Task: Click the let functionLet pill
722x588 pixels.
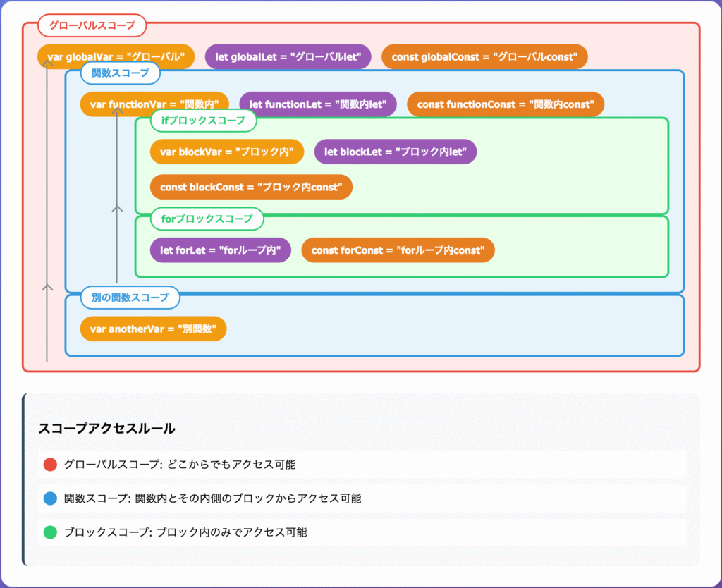Action: click(318, 104)
